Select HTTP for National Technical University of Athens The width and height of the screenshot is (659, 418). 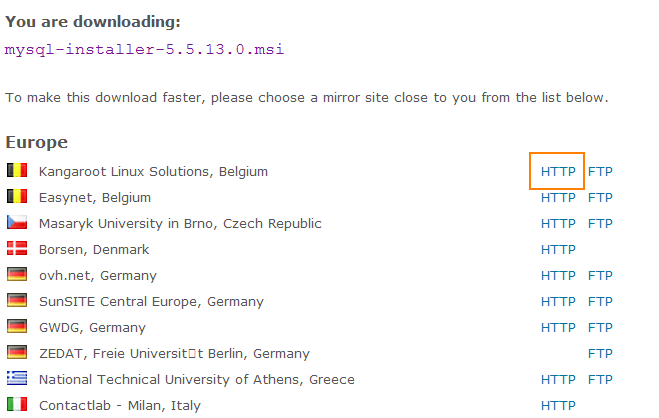click(558, 379)
